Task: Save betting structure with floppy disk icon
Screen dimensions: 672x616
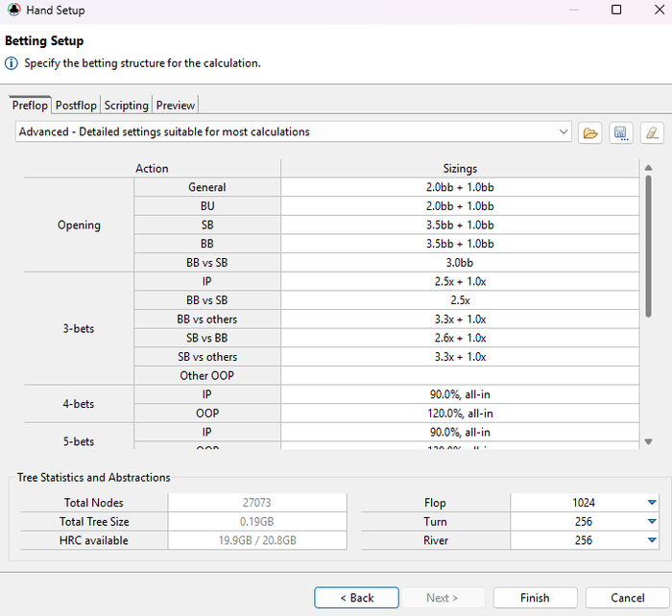Action: (x=621, y=132)
